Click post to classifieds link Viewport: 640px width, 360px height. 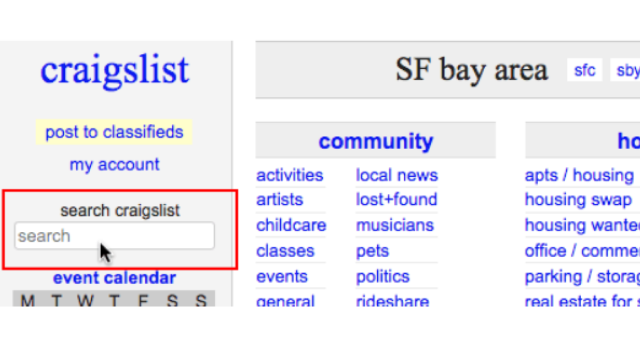click(114, 132)
